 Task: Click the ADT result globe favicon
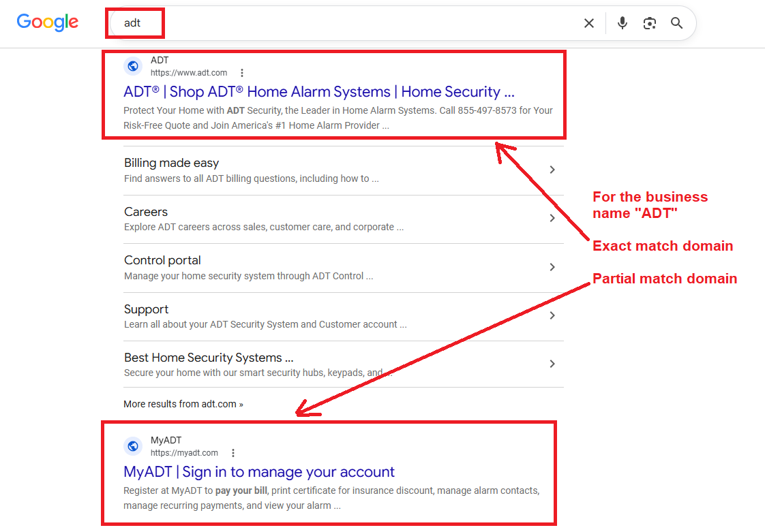pyautogui.click(x=133, y=66)
